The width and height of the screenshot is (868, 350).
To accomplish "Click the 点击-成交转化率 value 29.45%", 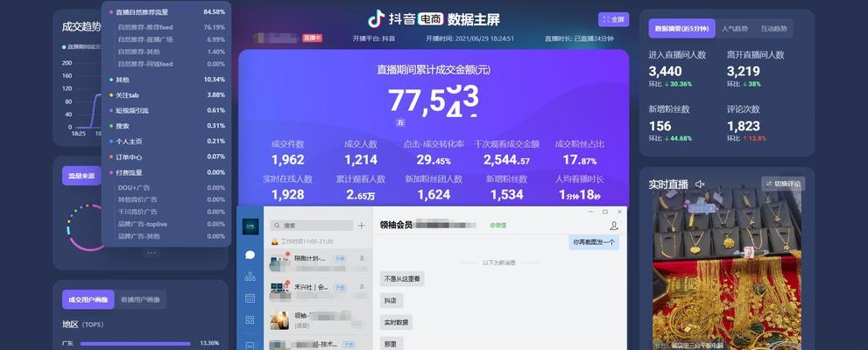I will [x=434, y=160].
